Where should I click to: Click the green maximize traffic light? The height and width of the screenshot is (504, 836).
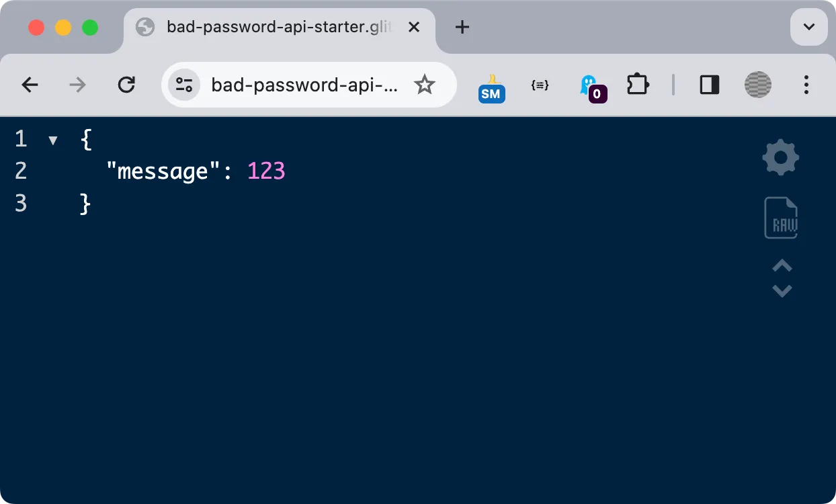[x=89, y=27]
